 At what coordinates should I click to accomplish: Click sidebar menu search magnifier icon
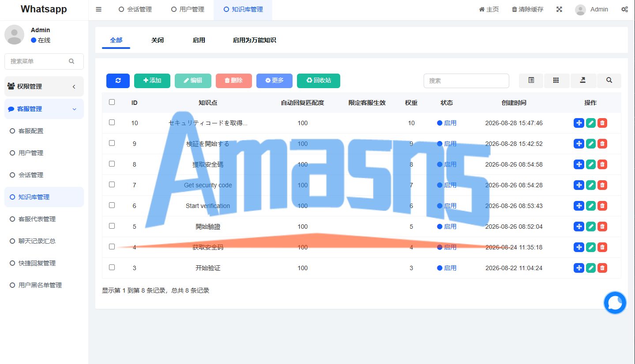click(71, 61)
